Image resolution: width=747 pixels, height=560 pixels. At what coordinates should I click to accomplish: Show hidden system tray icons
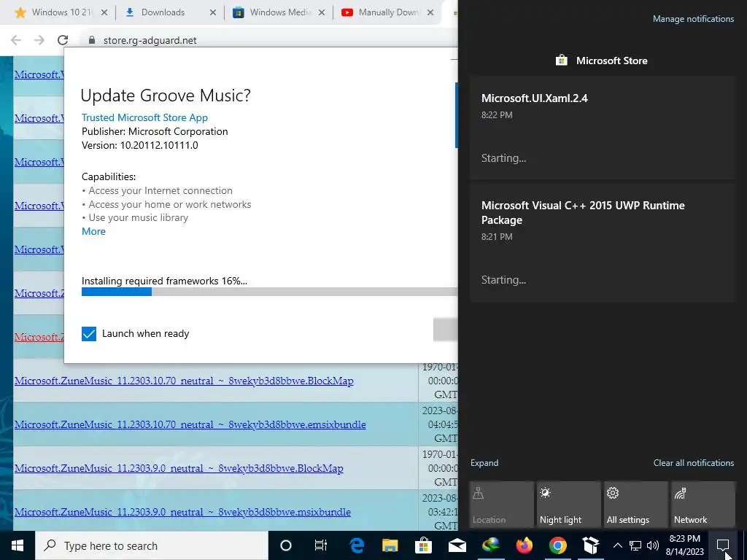(x=617, y=545)
